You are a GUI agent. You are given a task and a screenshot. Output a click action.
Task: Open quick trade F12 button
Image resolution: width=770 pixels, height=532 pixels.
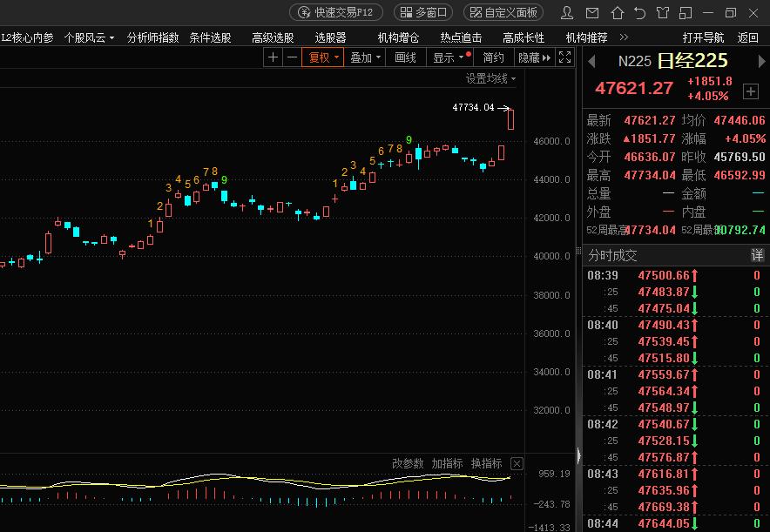(x=336, y=12)
